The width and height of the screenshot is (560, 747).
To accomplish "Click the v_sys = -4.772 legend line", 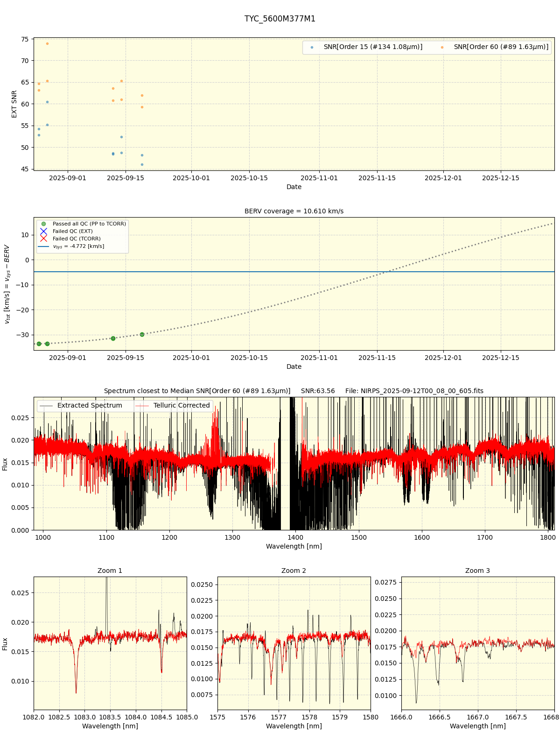I will pos(43,247).
